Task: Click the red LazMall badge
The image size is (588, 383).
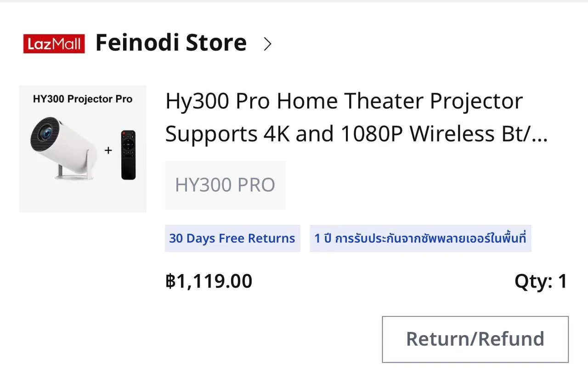Action: click(x=54, y=44)
